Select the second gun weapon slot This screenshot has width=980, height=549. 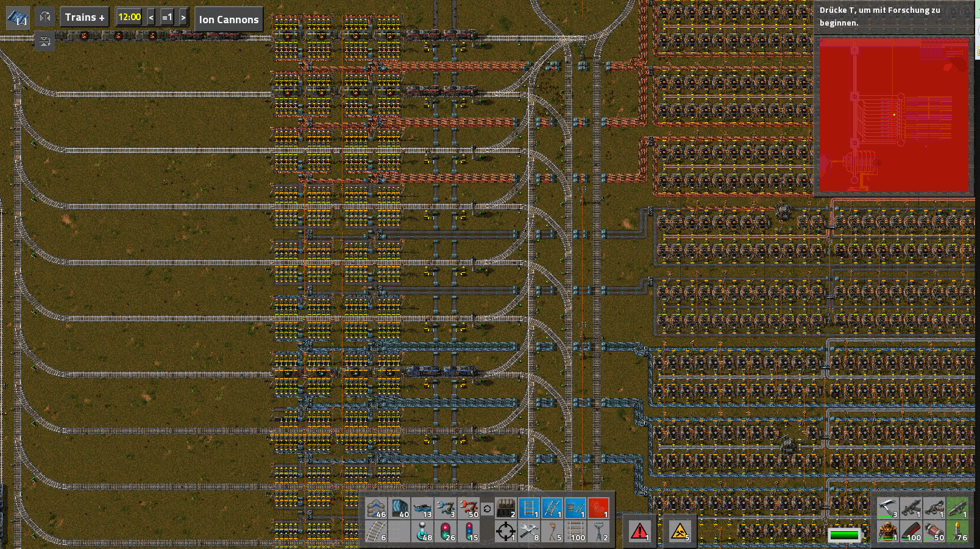934,508
